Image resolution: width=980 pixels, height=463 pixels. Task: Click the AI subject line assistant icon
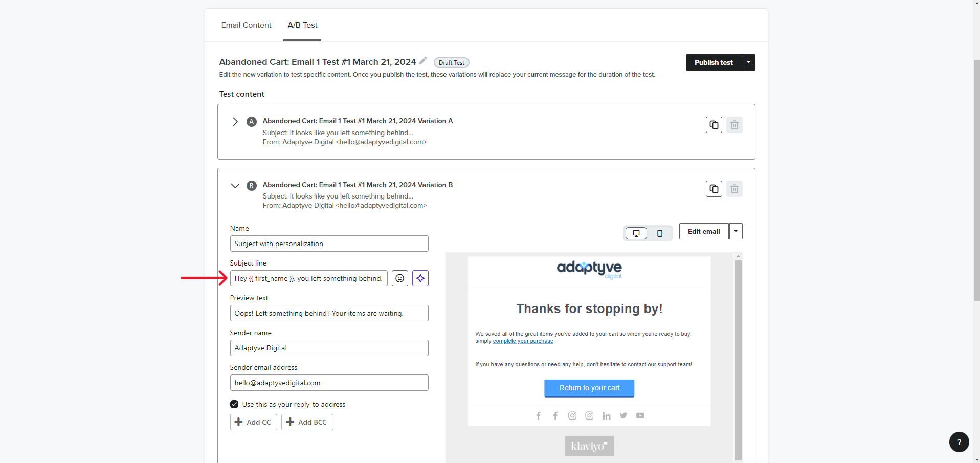click(420, 278)
